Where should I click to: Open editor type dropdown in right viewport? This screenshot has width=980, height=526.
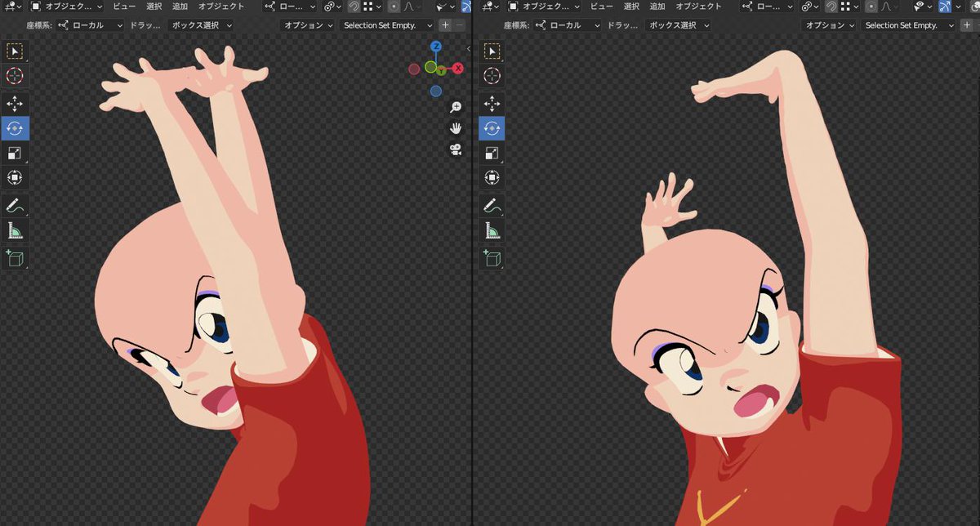[x=490, y=7]
